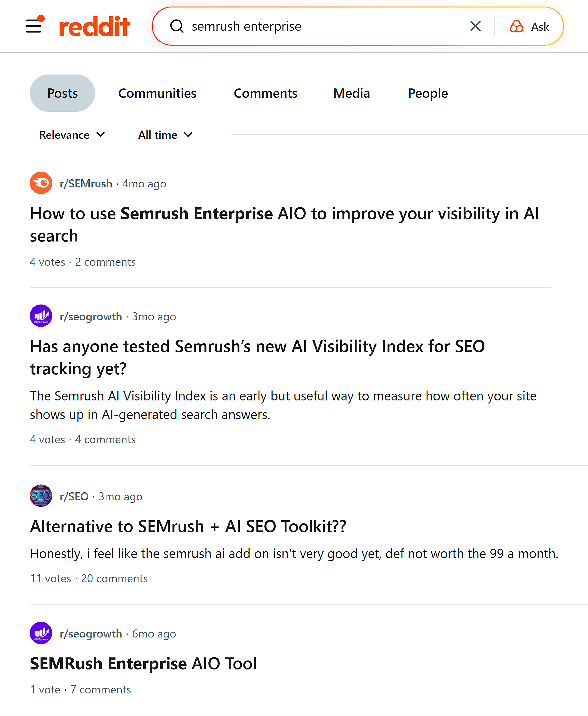This screenshot has width=588, height=716.
Task: Switch to the Communities tab
Action: coord(157,93)
